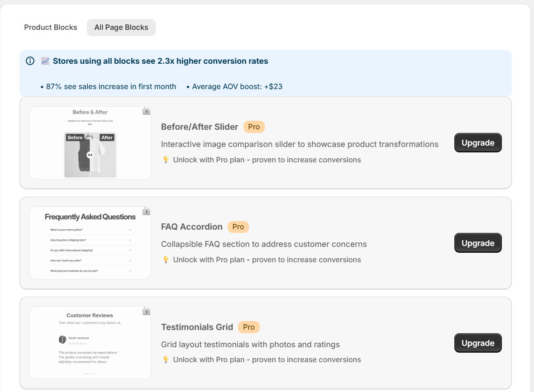The width and height of the screenshot is (534, 392).
Task: Expand the "What payment methods do you accept?" row
Action: pos(91,271)
